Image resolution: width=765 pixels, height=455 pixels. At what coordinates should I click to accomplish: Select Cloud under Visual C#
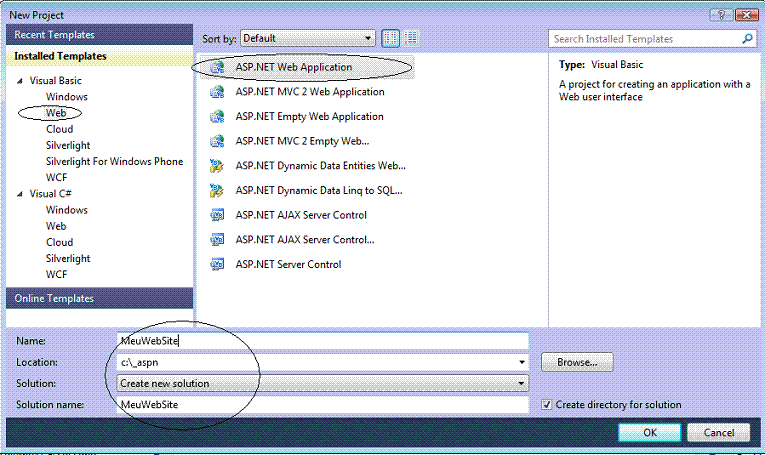click(60, 242)
